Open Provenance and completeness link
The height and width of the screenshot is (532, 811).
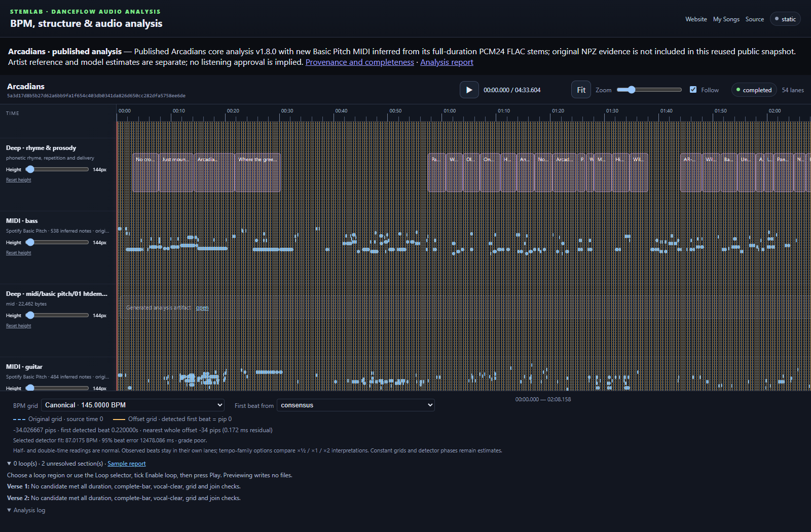359,62
